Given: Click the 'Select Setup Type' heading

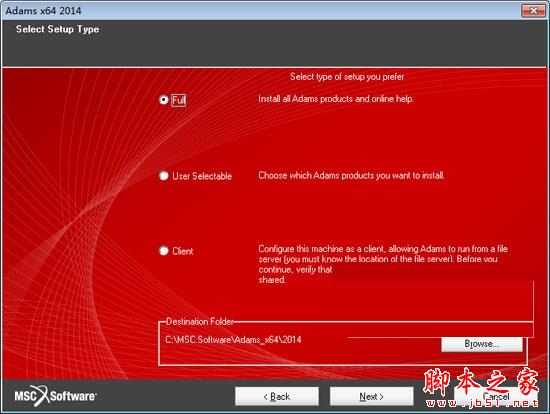Looking at the screenshot, I should point(58,29).
